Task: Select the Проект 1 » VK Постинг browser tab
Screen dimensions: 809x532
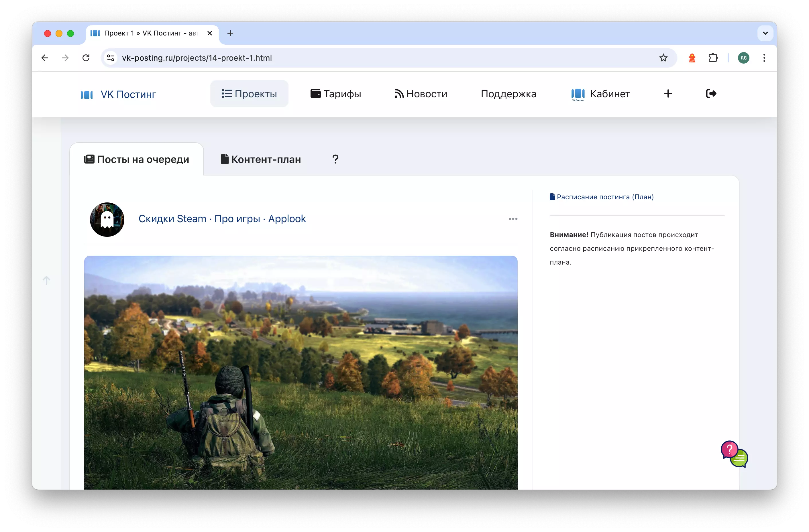Action: coord(152,33)
